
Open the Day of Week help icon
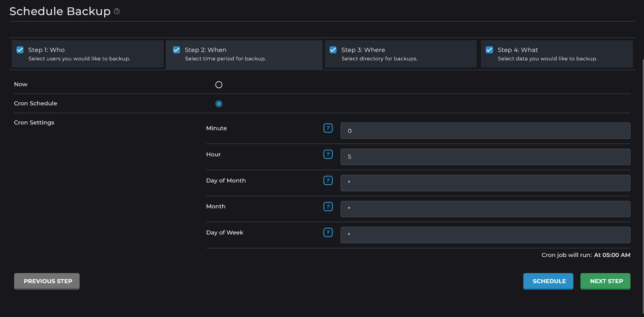point(328,232)
